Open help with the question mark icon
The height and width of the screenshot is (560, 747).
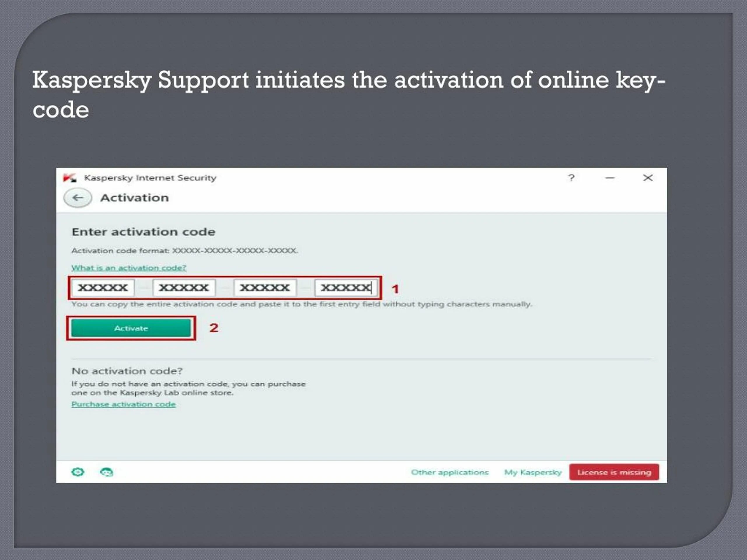[571, 178]
